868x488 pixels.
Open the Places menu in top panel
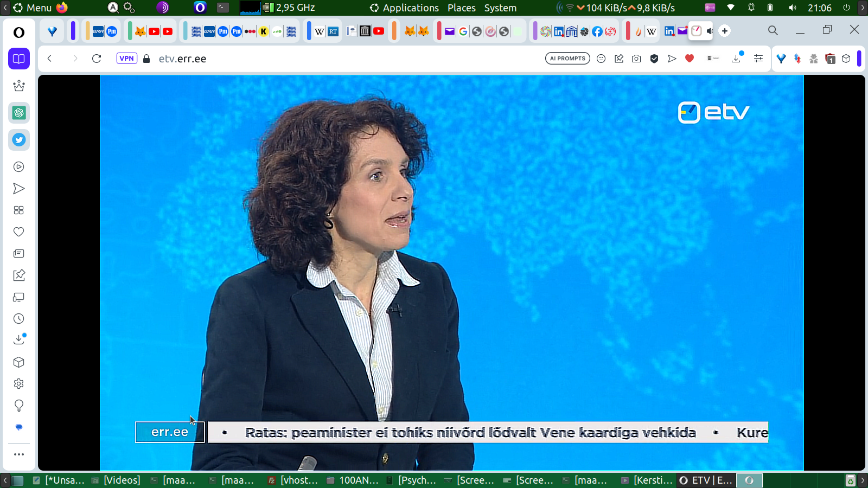(462, 8)
